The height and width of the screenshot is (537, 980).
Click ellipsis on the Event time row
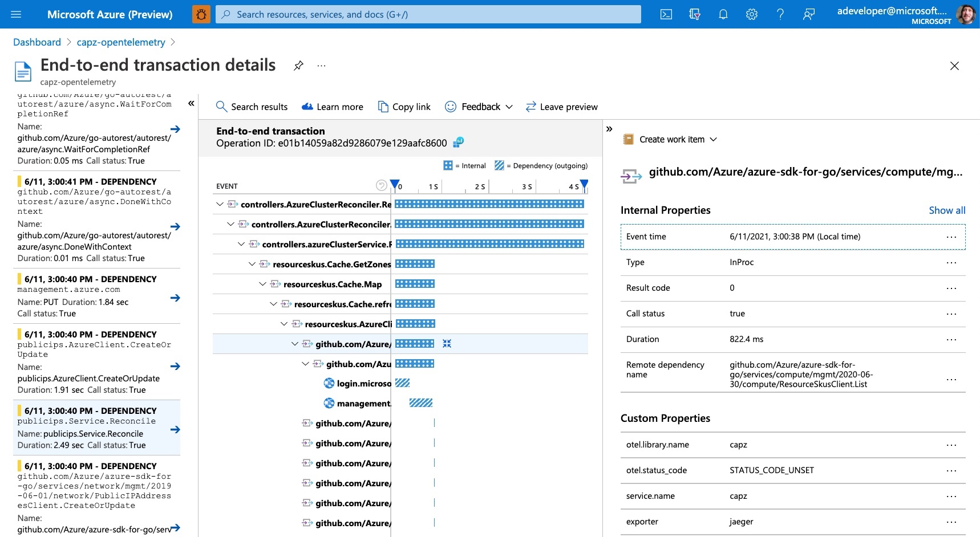tap(951, 237)
